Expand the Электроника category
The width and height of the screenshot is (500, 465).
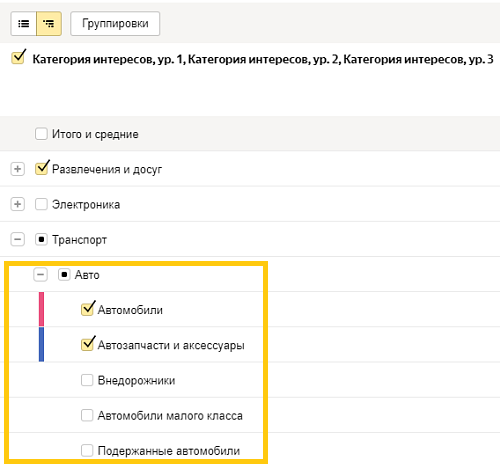tap(18, 204)
